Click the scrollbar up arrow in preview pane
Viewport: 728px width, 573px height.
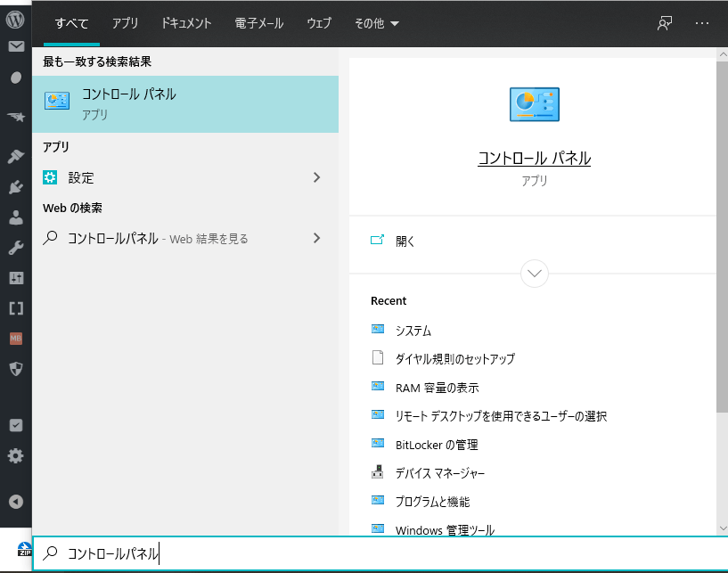coord(722,53)
